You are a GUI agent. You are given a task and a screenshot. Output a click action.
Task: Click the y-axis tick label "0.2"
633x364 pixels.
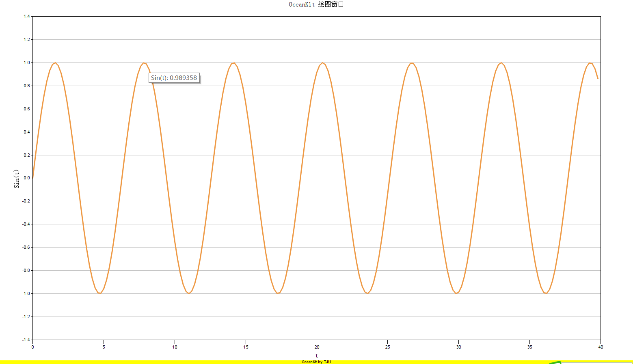point(27,155)
